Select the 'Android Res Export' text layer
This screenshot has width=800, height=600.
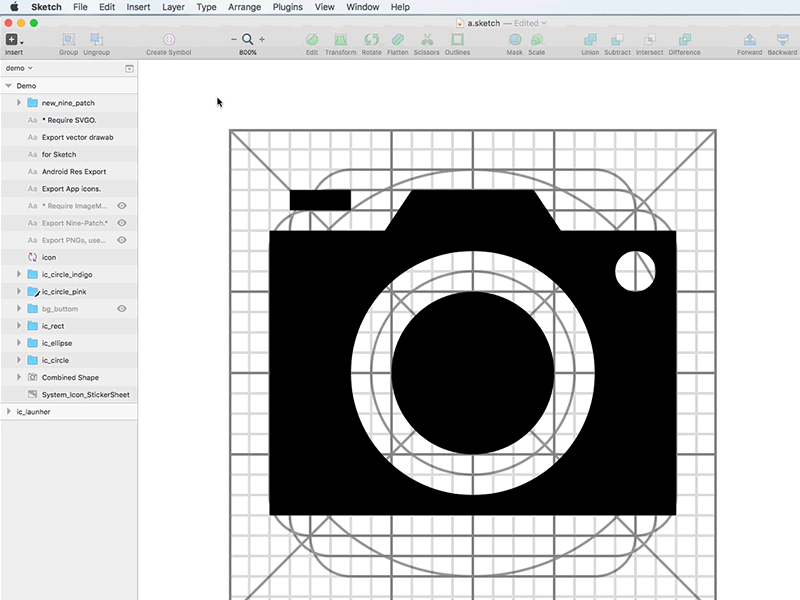click(x=69, y=171)
